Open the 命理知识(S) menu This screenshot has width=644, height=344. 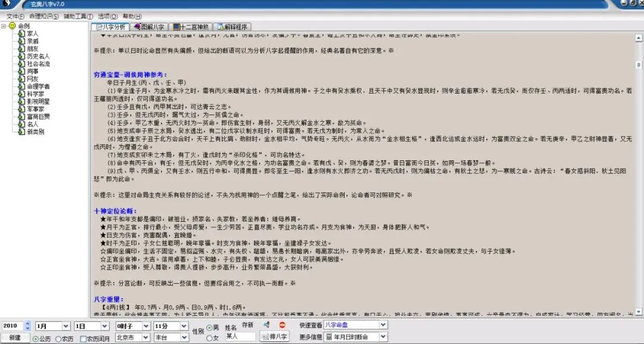tap(44, 17)
